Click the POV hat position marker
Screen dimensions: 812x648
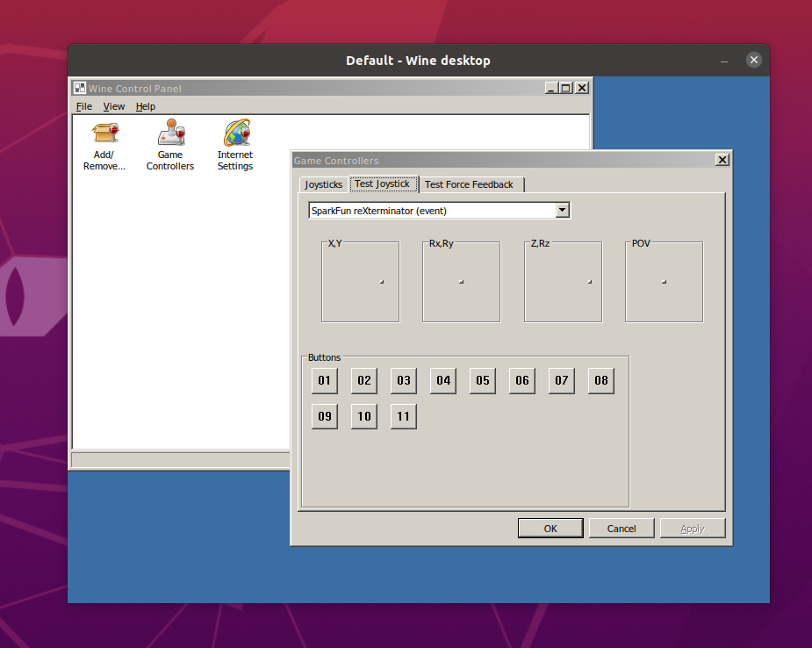664,282
